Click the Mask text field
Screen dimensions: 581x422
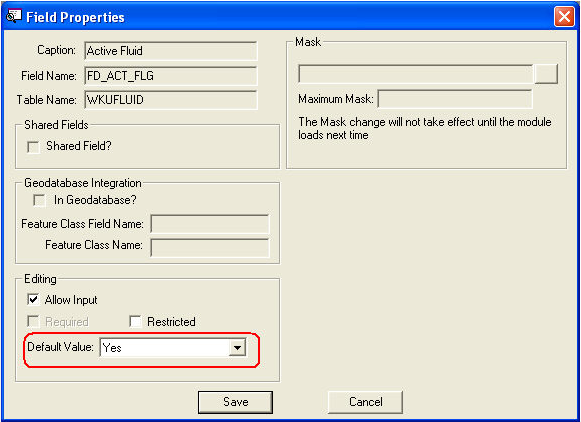tap(416, 74)
